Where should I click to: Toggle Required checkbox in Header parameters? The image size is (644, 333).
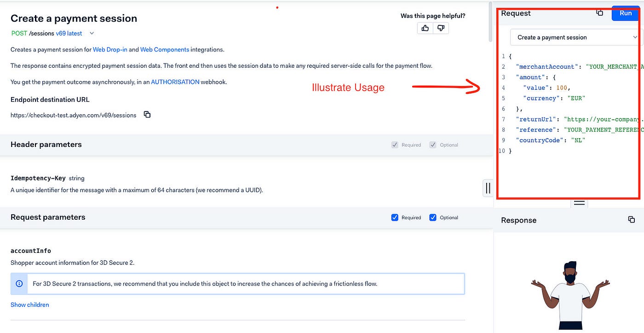click(395, 145)
